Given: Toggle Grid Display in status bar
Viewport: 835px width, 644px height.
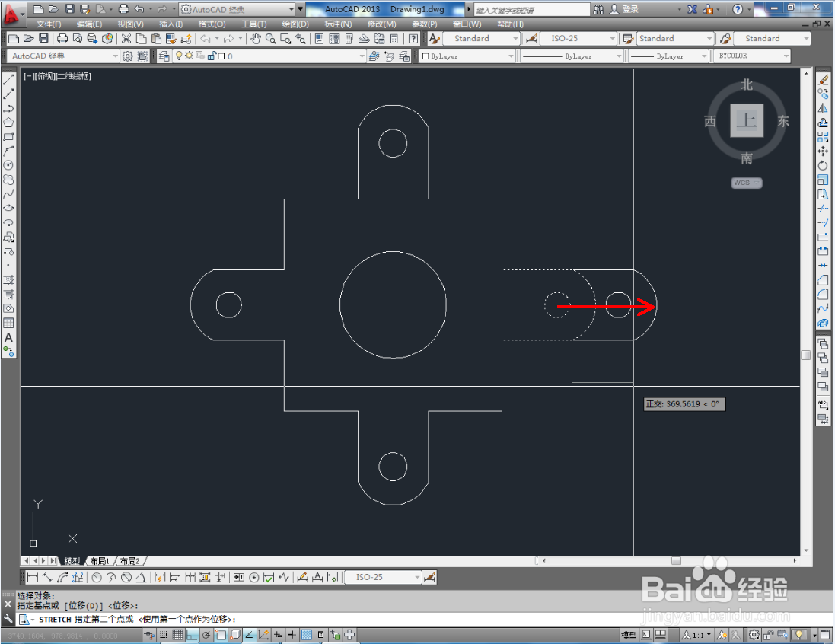Looking at the screenshot, I should tap(178, 635).
